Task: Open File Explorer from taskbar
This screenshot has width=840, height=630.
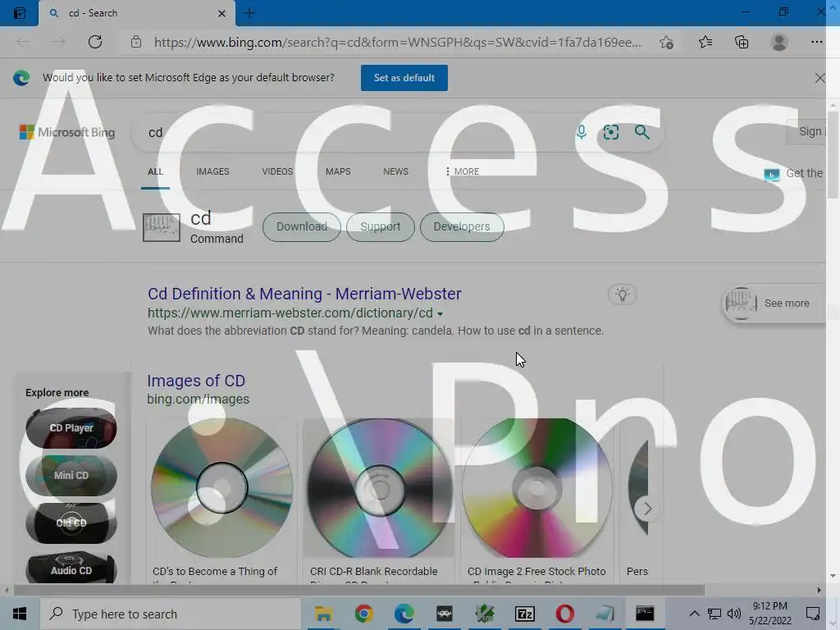Action: (323, 614)
